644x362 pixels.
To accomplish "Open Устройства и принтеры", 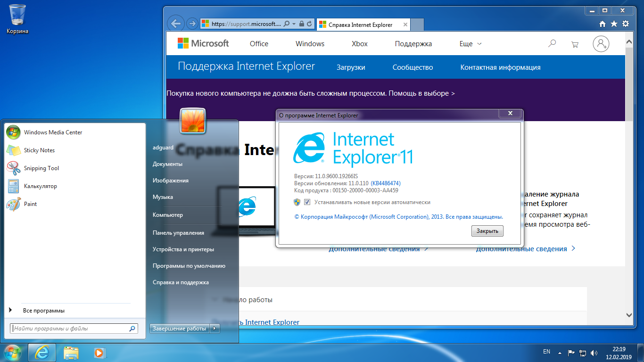I will pos(183,249).
